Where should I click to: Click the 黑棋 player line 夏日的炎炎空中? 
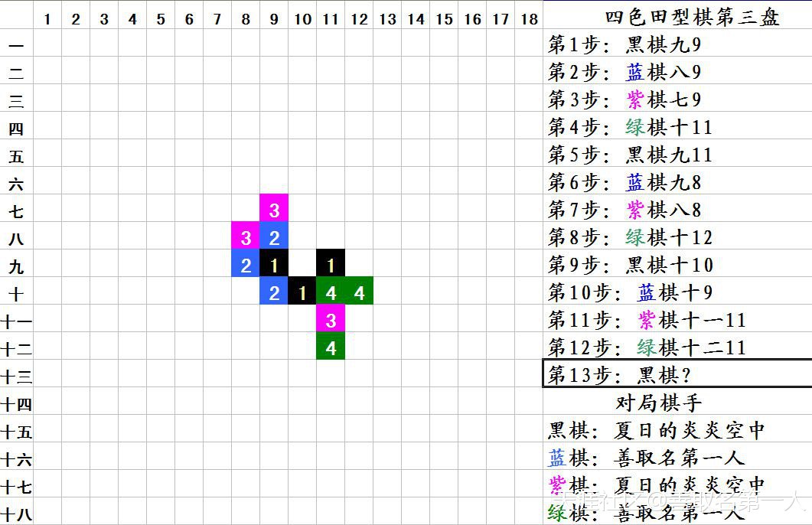tap(657, 430)
